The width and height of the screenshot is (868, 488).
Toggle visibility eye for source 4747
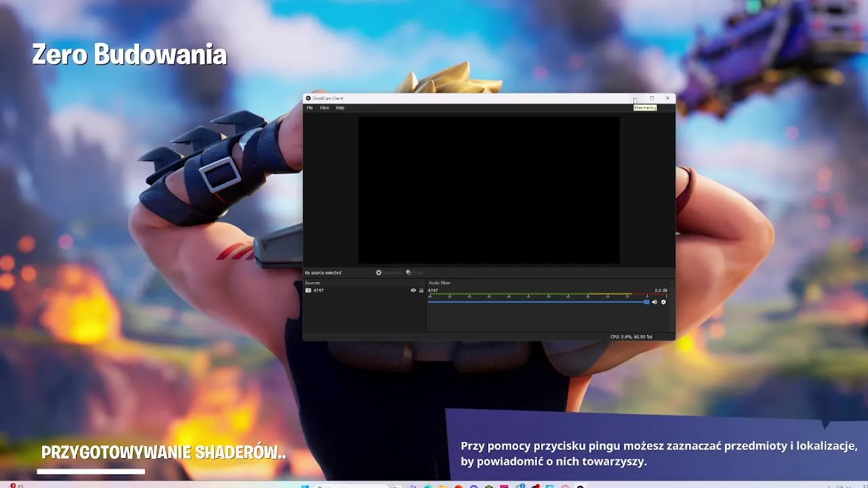(x=413, y=290)
